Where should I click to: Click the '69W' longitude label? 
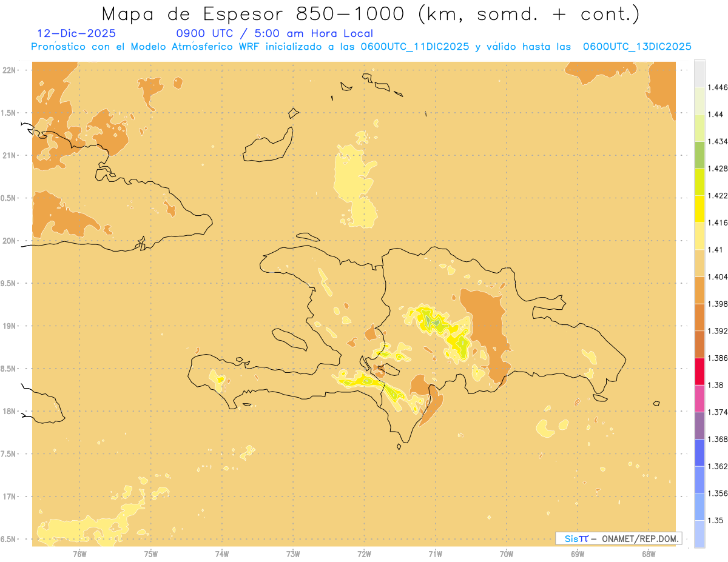(x=578, y=554)
